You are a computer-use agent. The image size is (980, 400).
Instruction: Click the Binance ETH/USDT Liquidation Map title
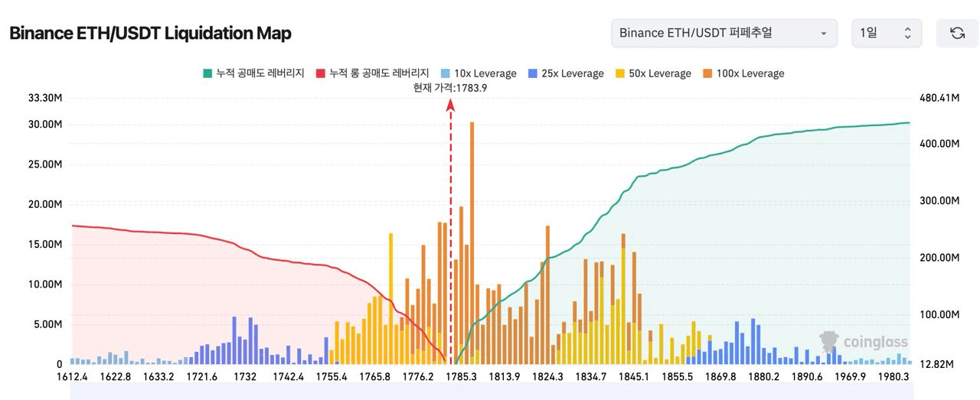(150, 34)
